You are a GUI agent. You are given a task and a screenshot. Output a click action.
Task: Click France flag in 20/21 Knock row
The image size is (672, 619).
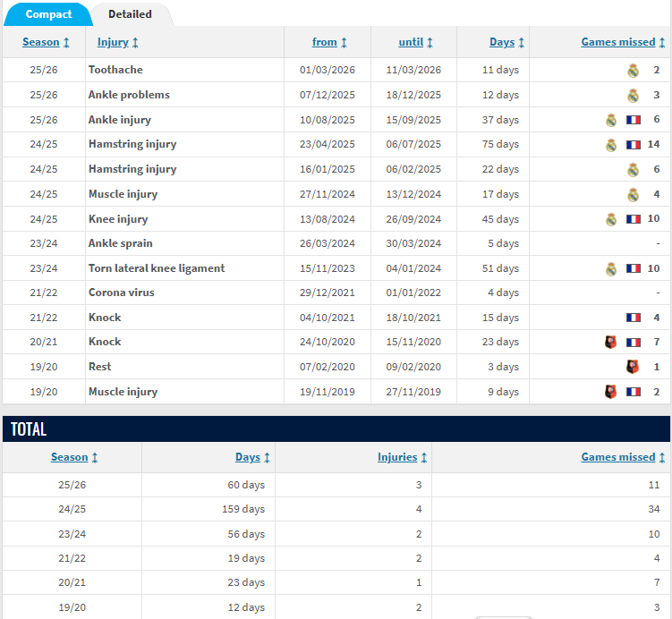[634, 343]
